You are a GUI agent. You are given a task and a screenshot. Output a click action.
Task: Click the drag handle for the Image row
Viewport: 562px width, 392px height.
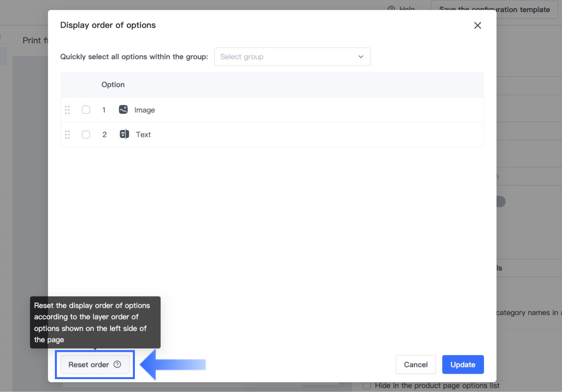point(67,110)
